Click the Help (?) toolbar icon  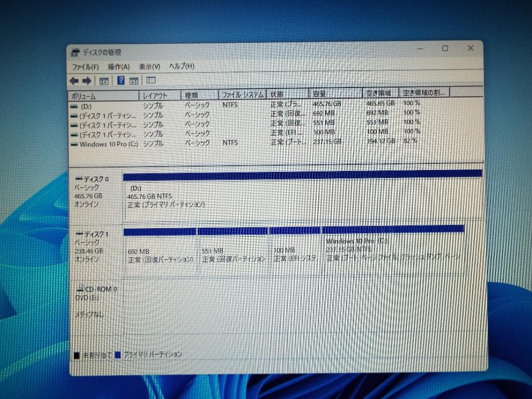tap(121, 80)
